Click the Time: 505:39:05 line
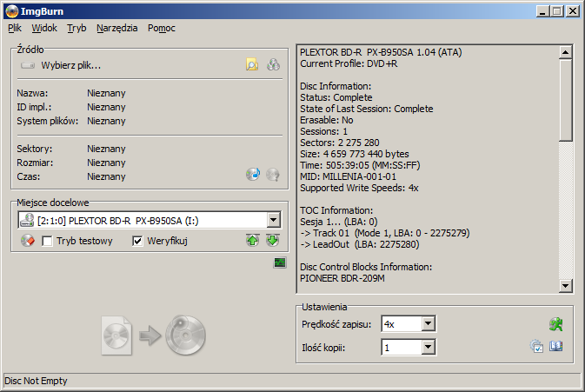 [x=360, y=165]
